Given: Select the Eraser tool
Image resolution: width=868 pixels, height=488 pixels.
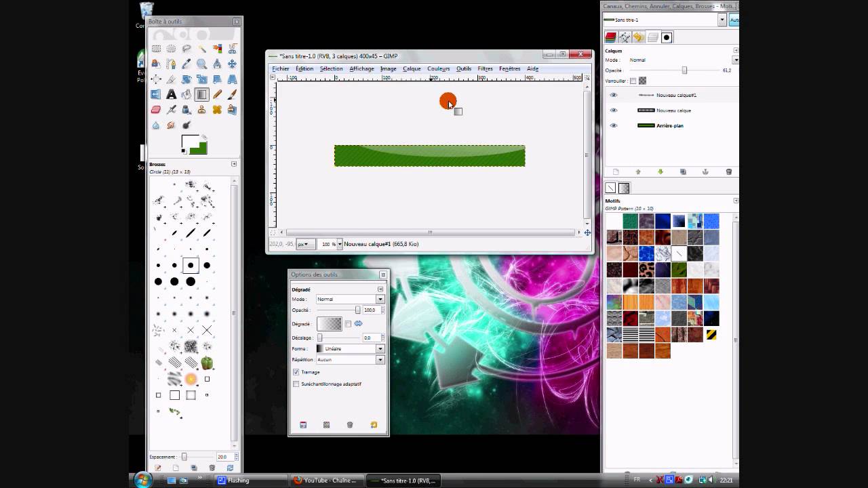Looking at the screenshot, I should [156, 109].
